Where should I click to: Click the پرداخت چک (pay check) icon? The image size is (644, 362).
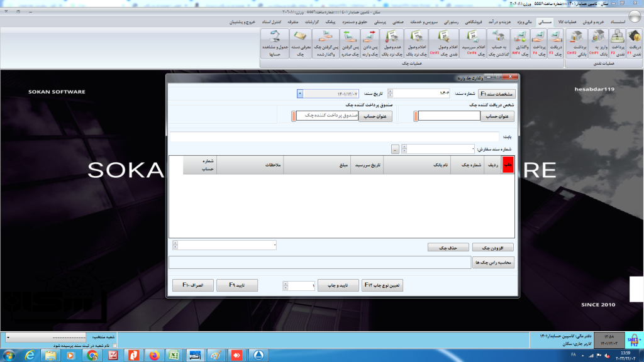pyautogui.click(x=538, y=43)
